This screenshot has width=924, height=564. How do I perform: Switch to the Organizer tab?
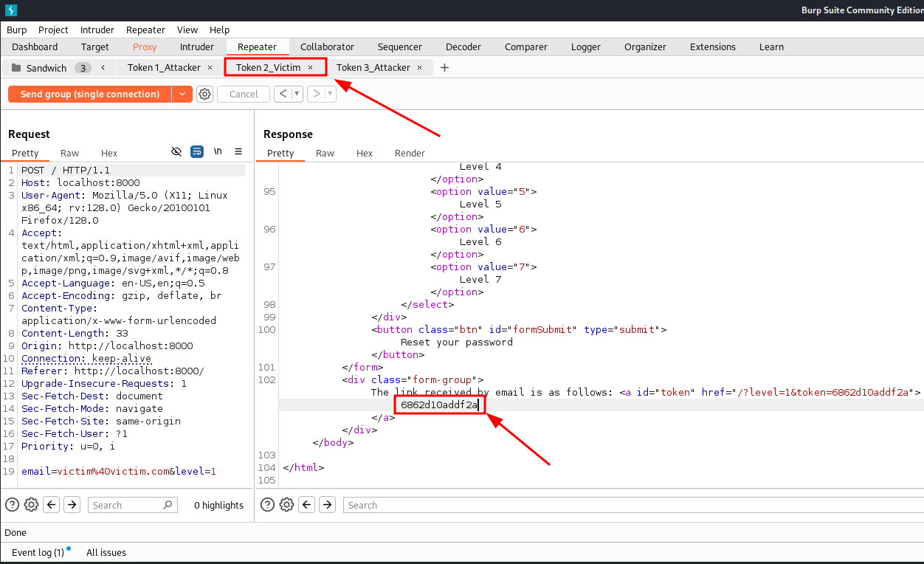click(x=645, y=47)
